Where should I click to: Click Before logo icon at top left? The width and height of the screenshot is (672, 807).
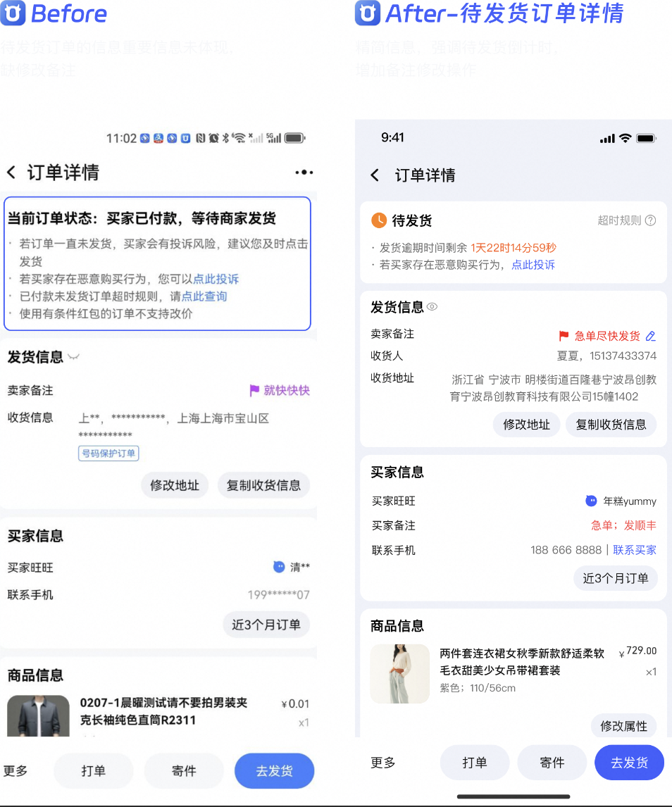tap(13, 13)
